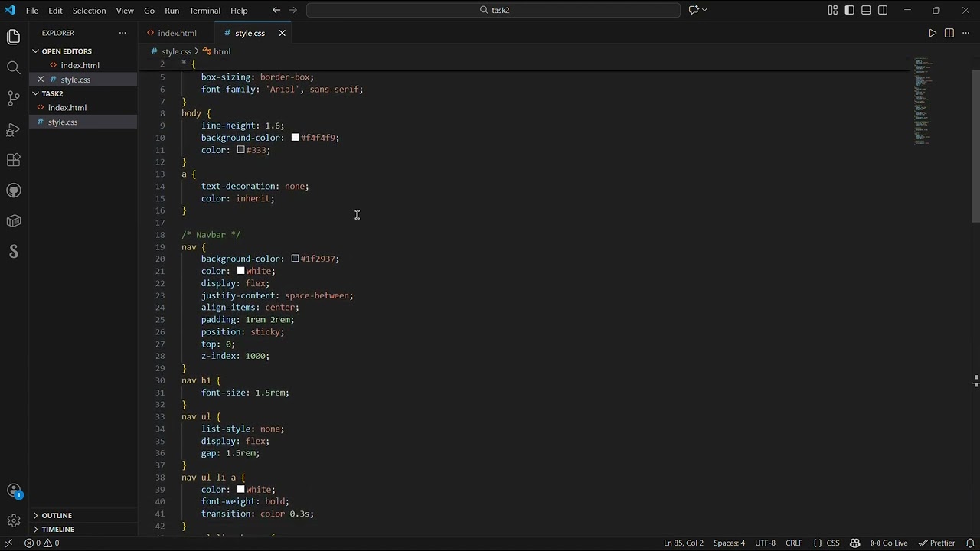This screenshot has height=551, width=980.
Task: Open the Search view in activity bar
Action: coord(13,67)
